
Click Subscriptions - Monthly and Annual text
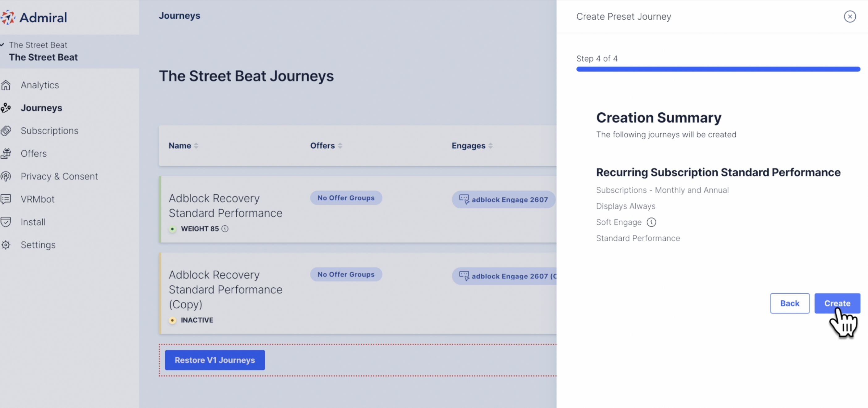662,190
